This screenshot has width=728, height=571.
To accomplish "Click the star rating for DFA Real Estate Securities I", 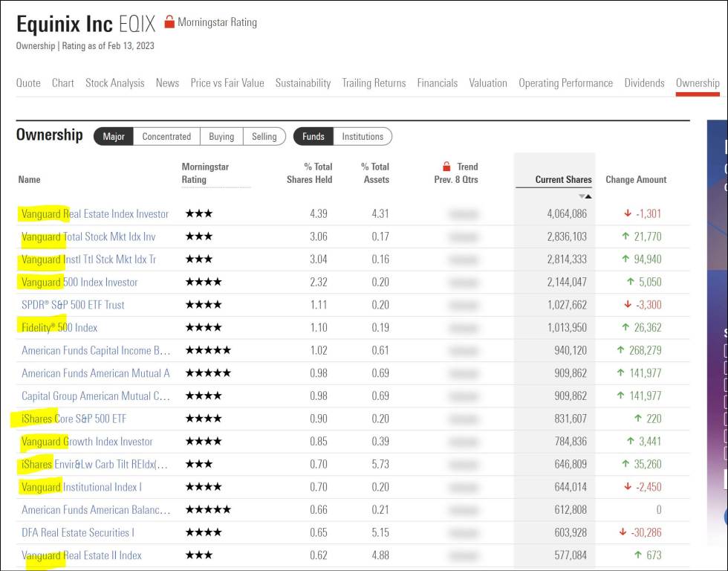I will coord(204,532).
